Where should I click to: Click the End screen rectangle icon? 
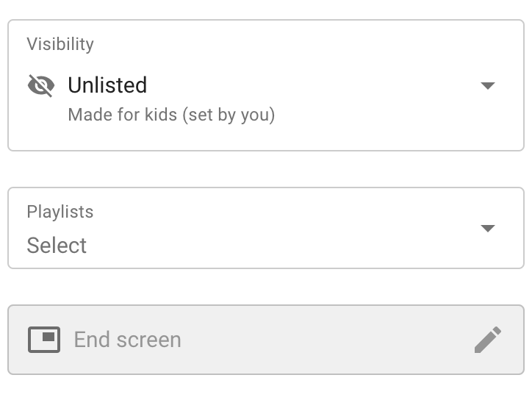tap(44, 339)
